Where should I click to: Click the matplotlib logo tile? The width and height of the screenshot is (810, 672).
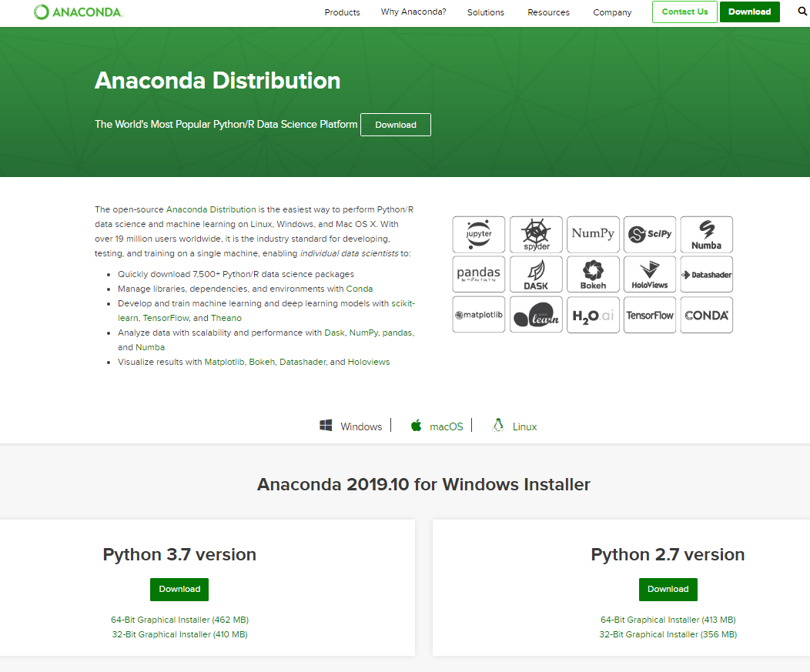[479, 315]
